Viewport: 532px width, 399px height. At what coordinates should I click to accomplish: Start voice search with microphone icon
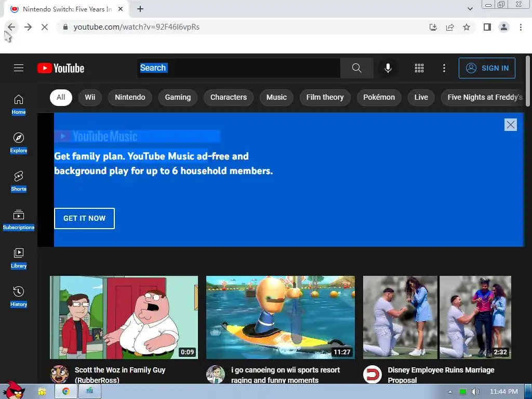coord(388,68)
